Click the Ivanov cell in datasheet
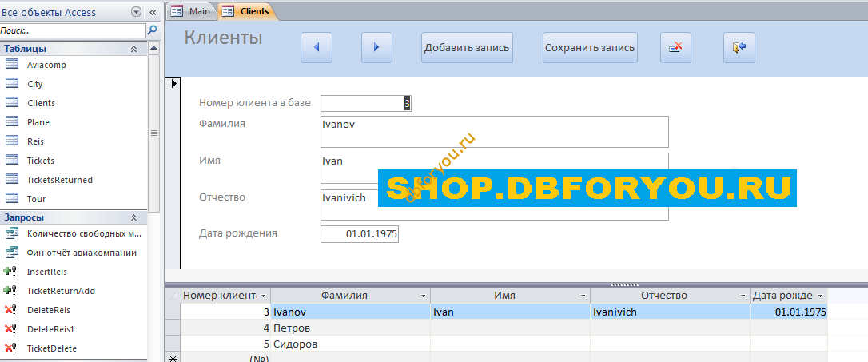Viewport: 868px width, 362px height. point(350,312)
